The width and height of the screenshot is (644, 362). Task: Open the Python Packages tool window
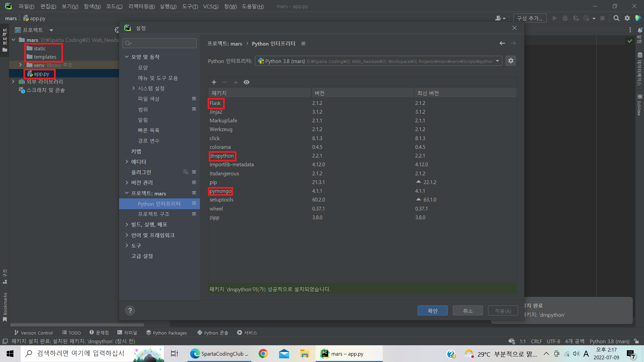coord(166,333)
